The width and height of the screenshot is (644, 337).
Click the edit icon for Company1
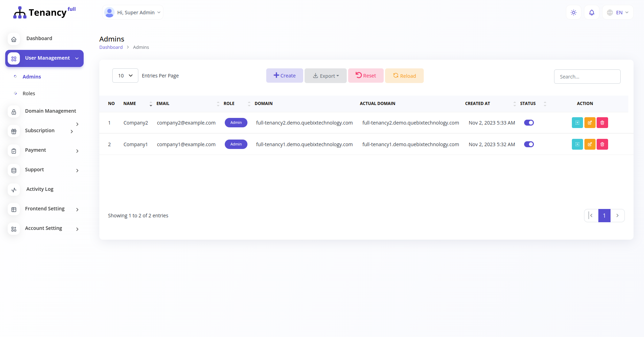point(590,144)
